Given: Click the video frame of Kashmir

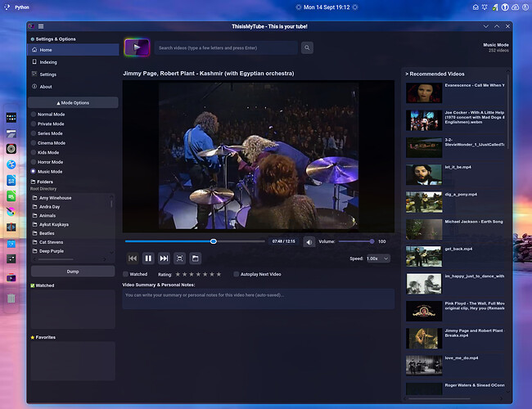Looking at the screenshot, I should pyautogui.click(x=259, y=156).
